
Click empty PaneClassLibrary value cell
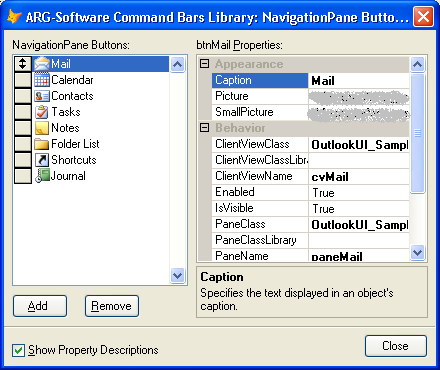point(359,240)
